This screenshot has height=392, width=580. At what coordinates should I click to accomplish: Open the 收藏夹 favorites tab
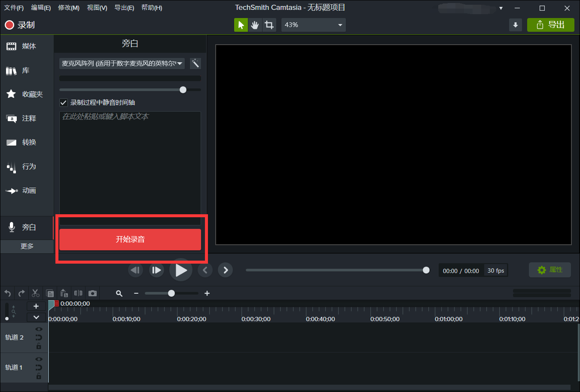coord(27,94)
